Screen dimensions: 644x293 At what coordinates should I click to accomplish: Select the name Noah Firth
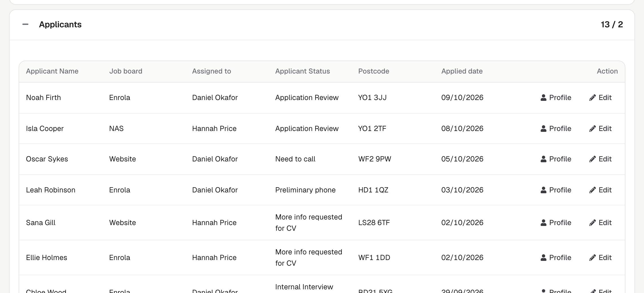click(x=43, y=97)
